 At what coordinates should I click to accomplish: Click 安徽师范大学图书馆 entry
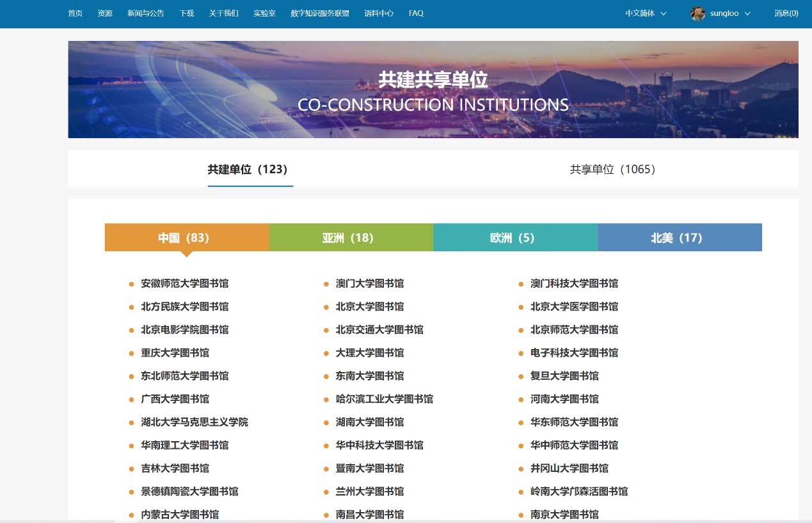185,283
